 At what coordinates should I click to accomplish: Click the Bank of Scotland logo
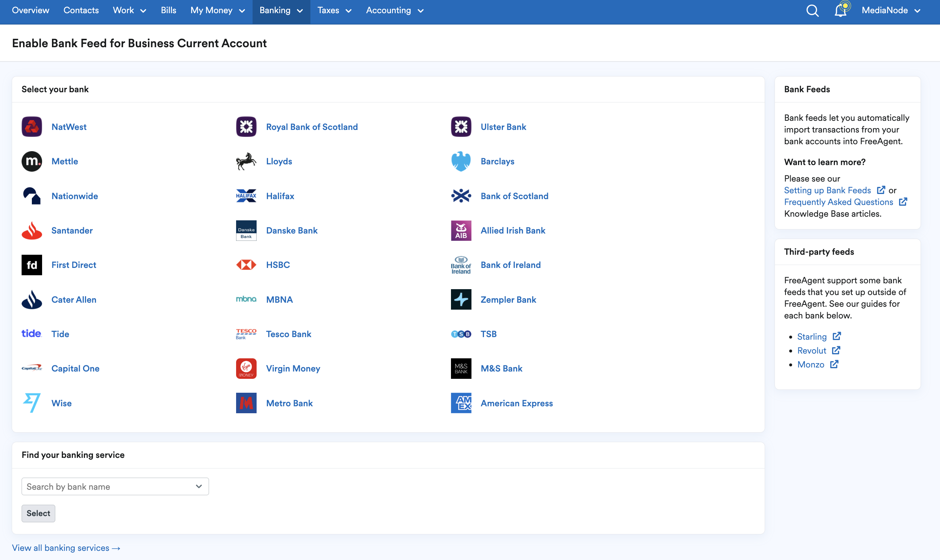[461, 196]
